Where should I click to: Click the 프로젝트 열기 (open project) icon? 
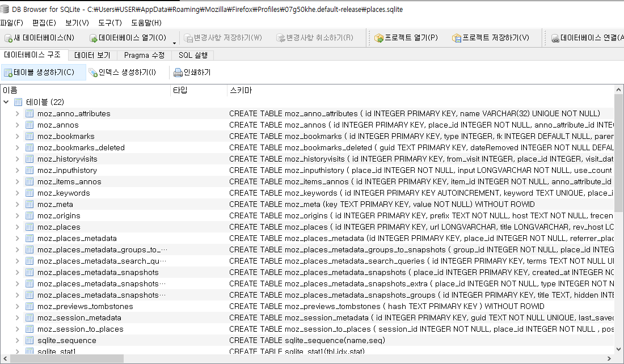pos(379,38)
